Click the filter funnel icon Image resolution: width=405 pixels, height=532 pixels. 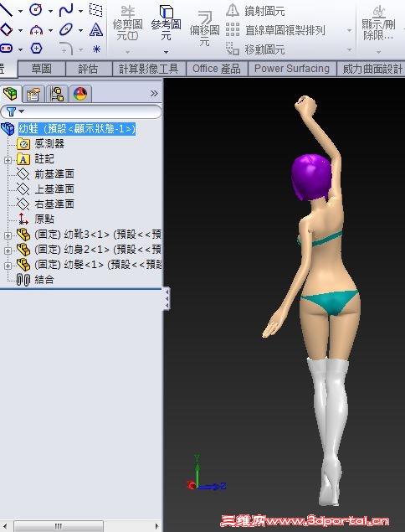(x=11, y=111)
